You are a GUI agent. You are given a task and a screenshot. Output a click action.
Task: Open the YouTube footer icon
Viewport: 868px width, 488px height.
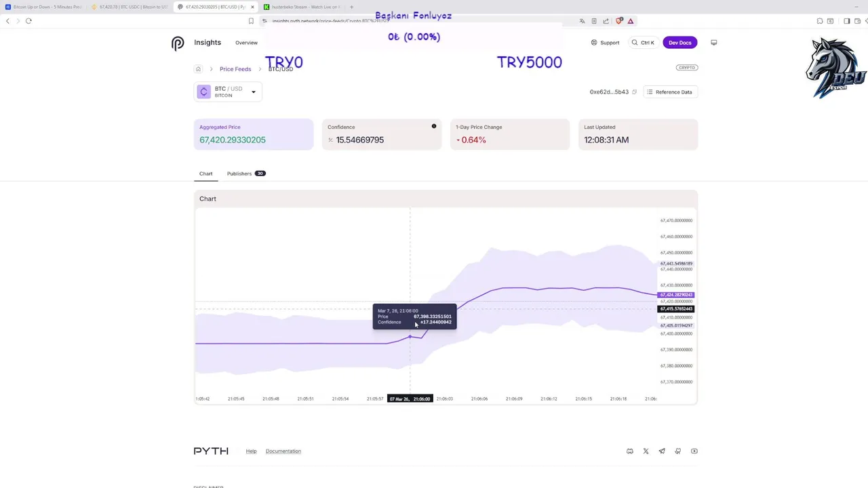[x=694, y=451]
